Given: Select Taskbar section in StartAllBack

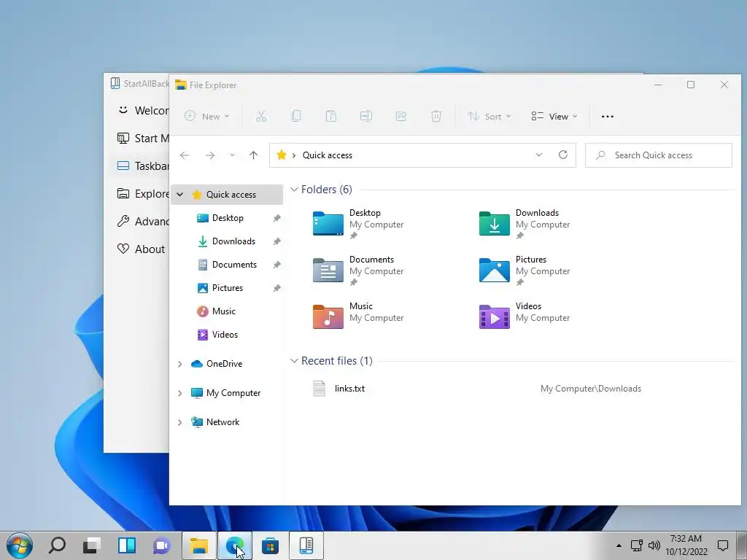Looking at the screenshot, I should point(142,166).
